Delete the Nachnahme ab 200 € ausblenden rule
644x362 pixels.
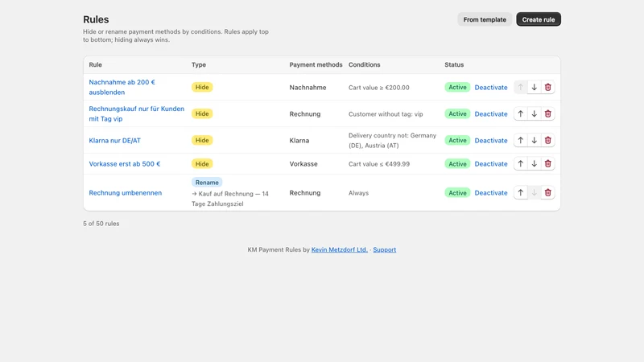pos(548,87)
